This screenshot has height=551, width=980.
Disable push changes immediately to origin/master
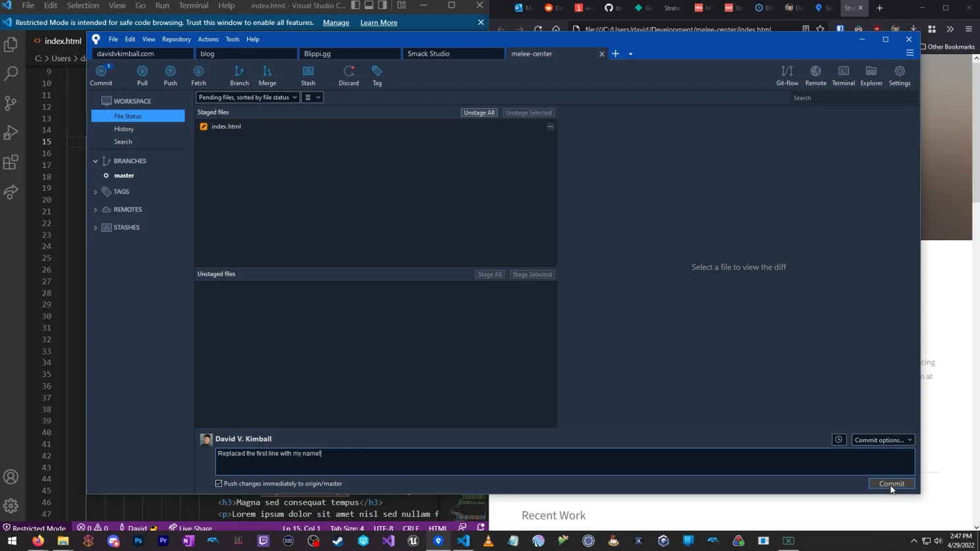218,483
